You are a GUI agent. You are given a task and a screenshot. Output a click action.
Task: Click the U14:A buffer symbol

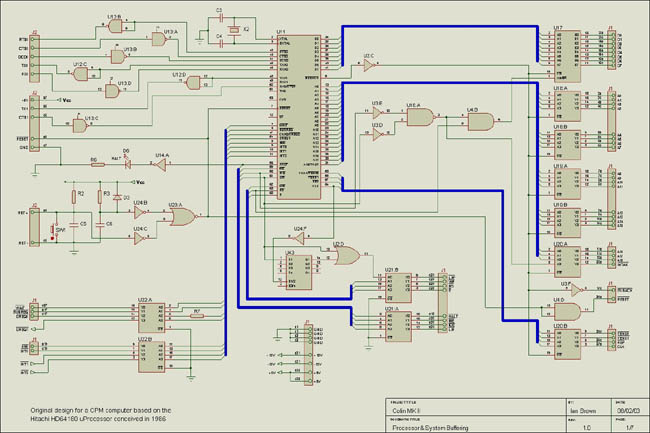(x=161, y=166)
